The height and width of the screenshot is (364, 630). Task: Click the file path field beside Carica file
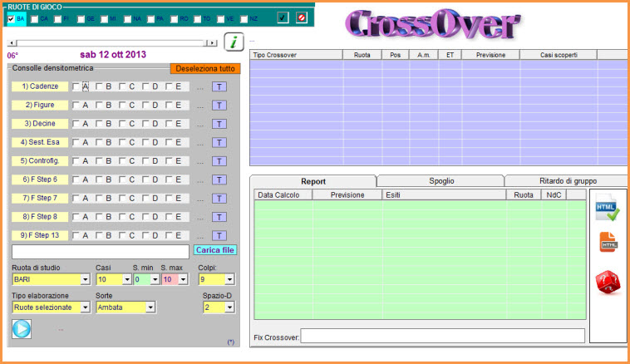tap(101, 252)
